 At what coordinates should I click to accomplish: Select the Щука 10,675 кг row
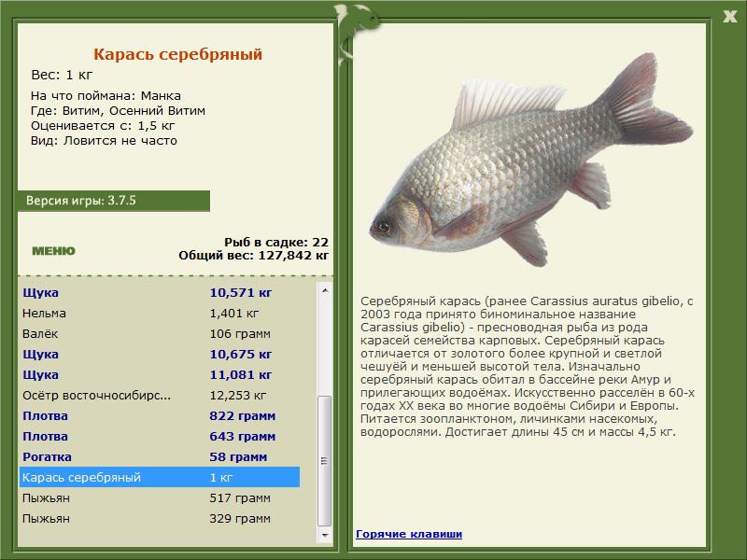(160, 355)
